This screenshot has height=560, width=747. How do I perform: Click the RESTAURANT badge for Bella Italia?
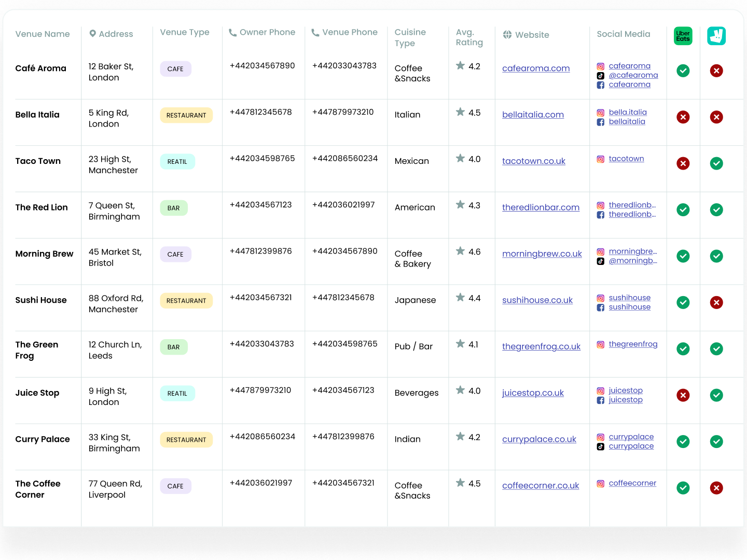[186, 115]
